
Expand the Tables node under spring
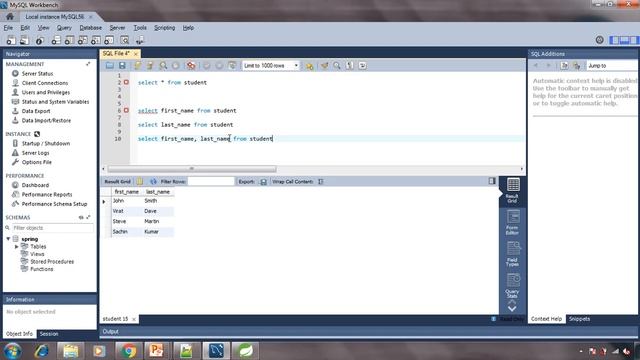17,247
